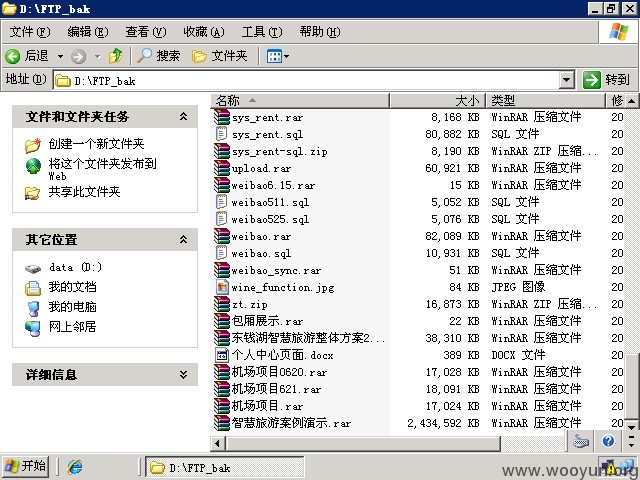This screenshot has width=640, height=480.
Task: Select the sys_rent-sql.zip archive icon
Action: point(222,151)
